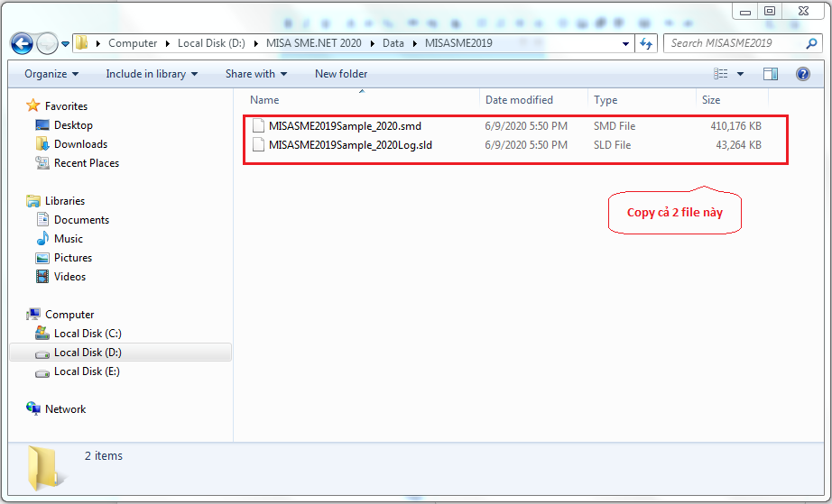
Task: Open Recent Places in Favorites
Action: (x=87, y=163)
